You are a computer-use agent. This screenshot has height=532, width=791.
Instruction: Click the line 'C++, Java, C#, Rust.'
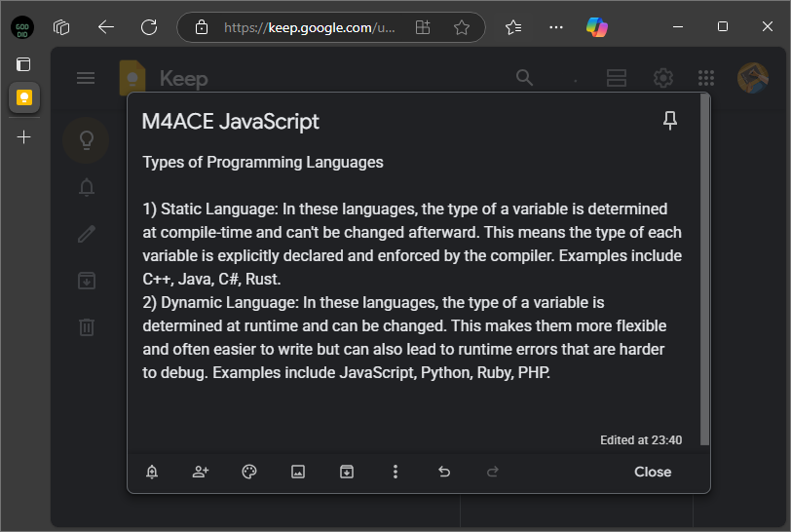pos(211,279)
